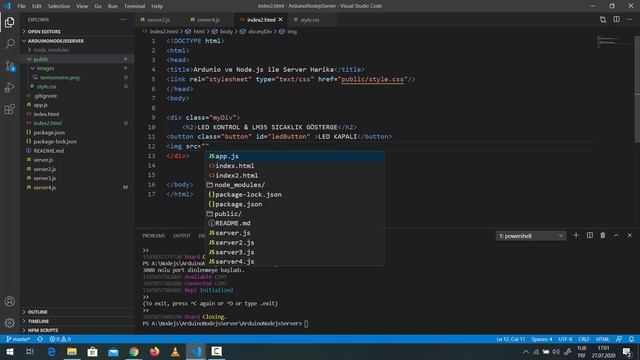Click the feedback icon in status bar
Image resolution: width=640 pixels, height=360 pixels.
point(619,339)
